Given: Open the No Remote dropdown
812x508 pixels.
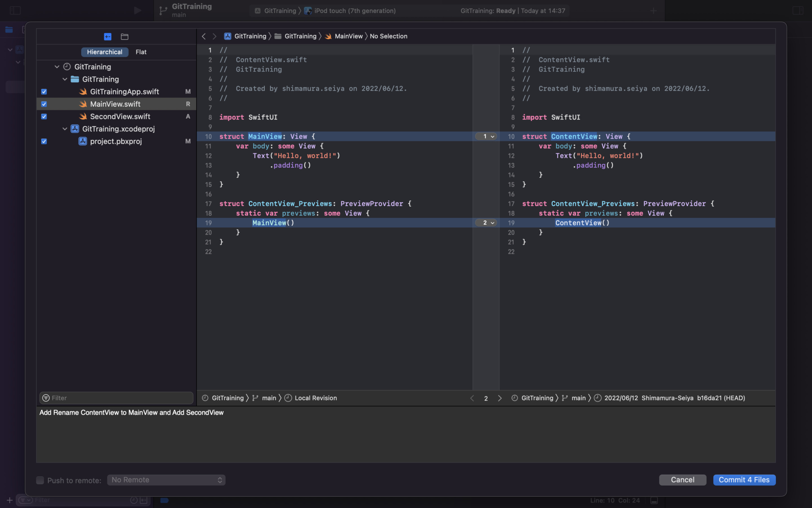Looking at the screenshot, I should pyautogui.click(x=166, y=479).
